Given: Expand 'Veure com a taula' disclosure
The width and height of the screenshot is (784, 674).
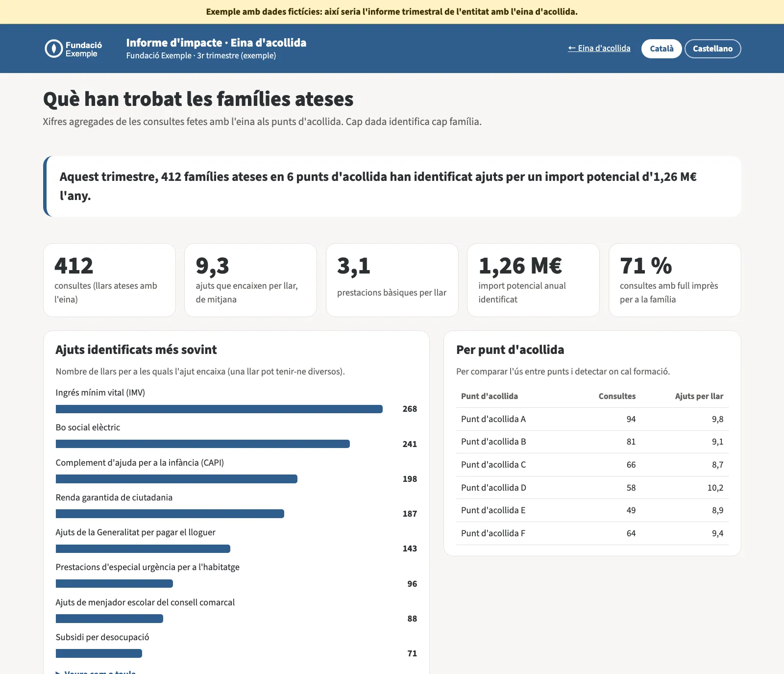Looking at the screenshot, I should click(x=96, y=671).
